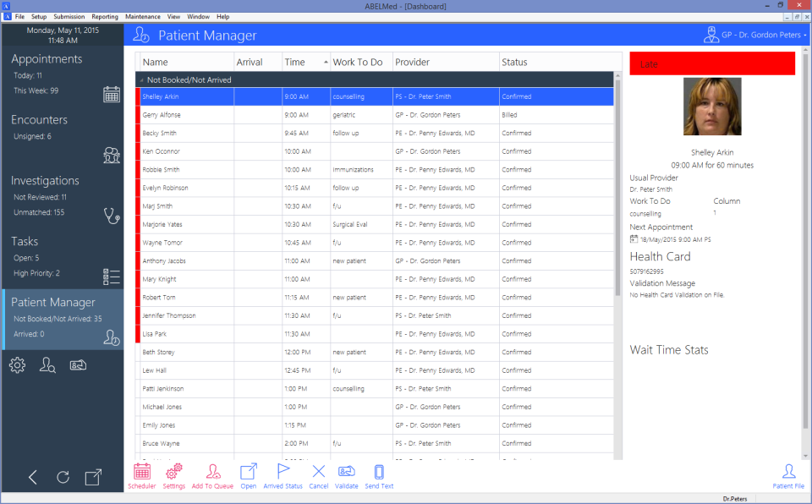
Task: Click the calendar icon beside Appointments
Action: (111, 93)
